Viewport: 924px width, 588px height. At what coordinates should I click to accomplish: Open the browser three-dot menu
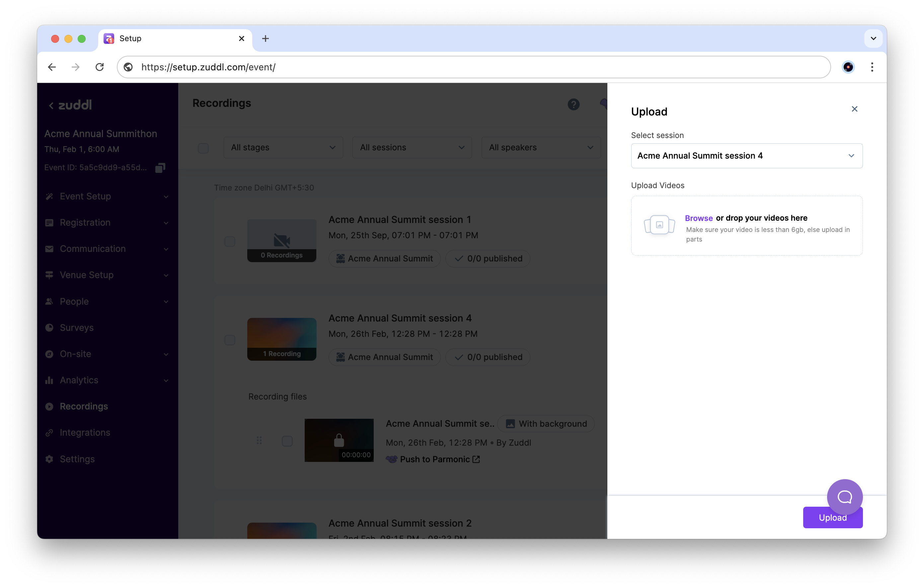tap(872, 67)
